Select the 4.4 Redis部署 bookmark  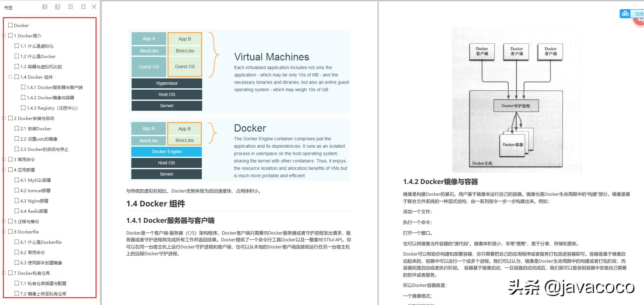[34, 211]
